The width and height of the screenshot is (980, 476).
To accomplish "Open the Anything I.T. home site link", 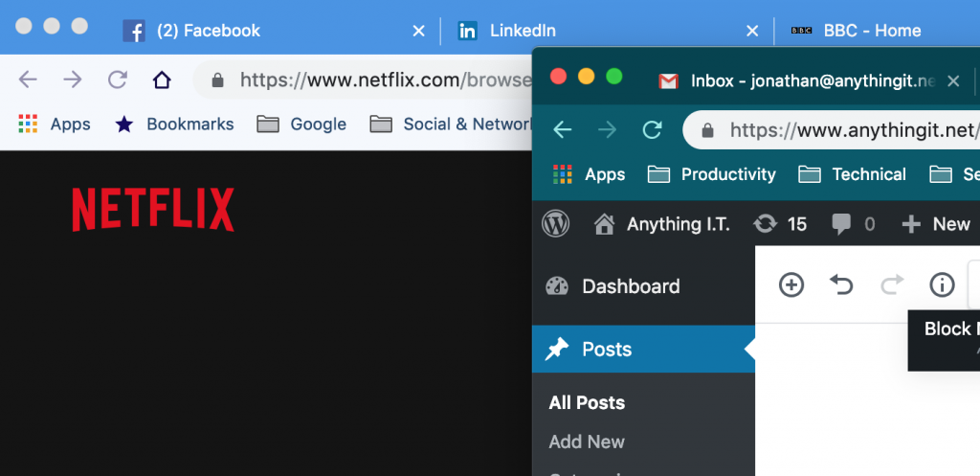I will tap(662, 224).
